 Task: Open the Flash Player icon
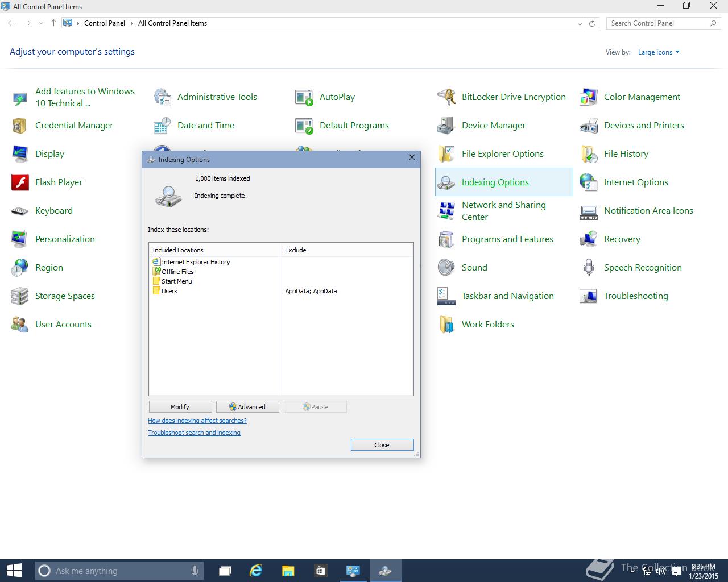pyautogui.click(x=20, y=182)
